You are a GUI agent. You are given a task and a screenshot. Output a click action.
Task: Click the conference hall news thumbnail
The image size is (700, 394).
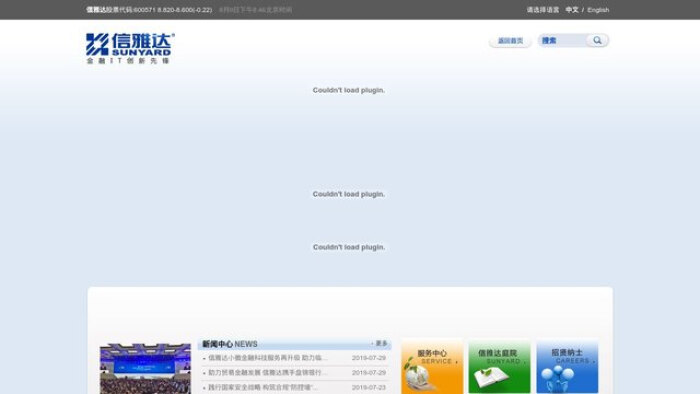(145, 369)
